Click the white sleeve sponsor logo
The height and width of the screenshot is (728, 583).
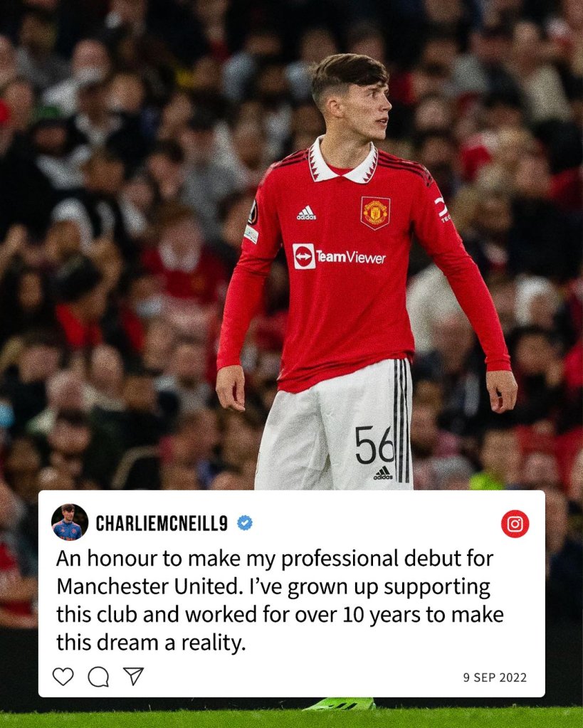pos(441,208)
